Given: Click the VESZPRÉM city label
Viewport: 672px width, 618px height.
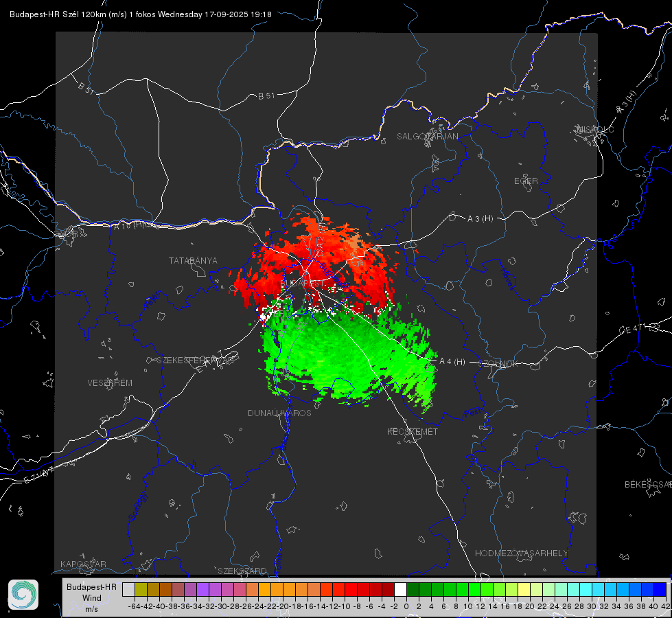Looking at the screenshot, I should point(110,383).
